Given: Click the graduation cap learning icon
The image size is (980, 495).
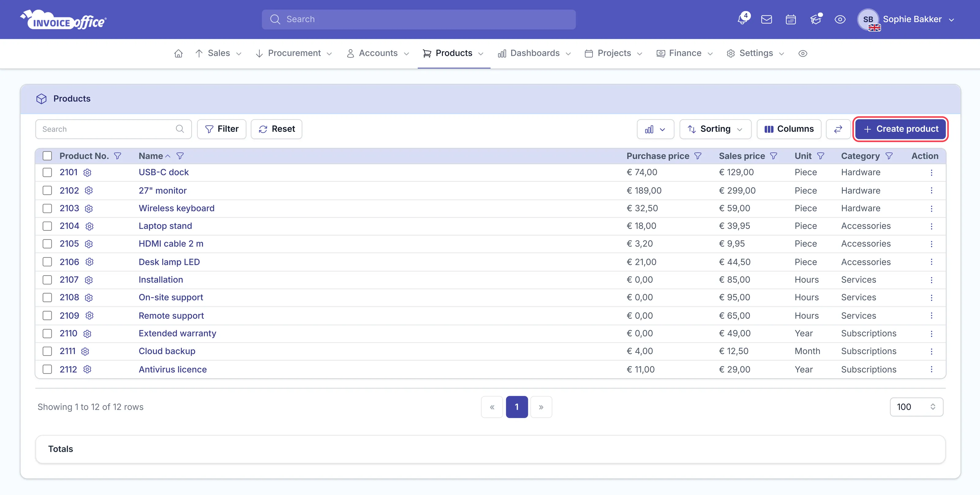Looking at the screenshot, I should point(816,19).
